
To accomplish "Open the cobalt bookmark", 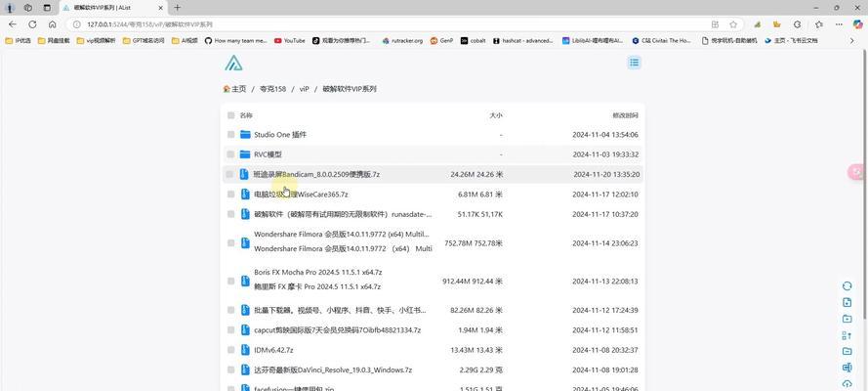I will coord(473,40).
